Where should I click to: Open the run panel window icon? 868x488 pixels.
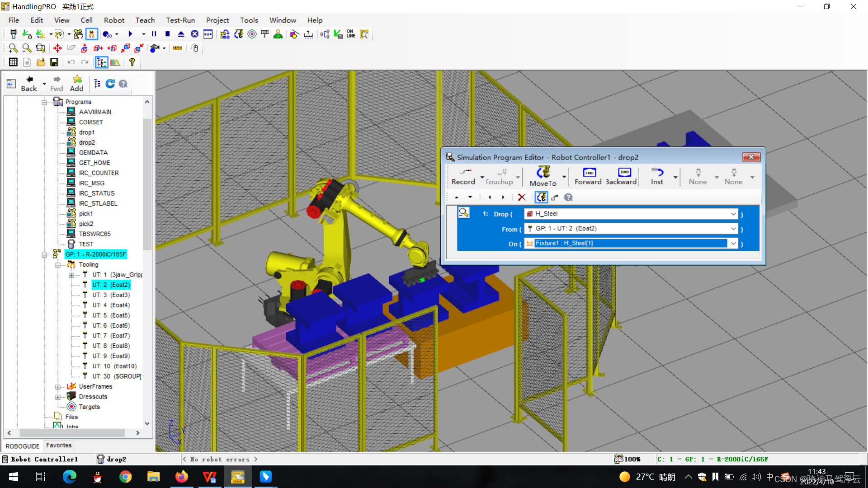pos(208,34)
